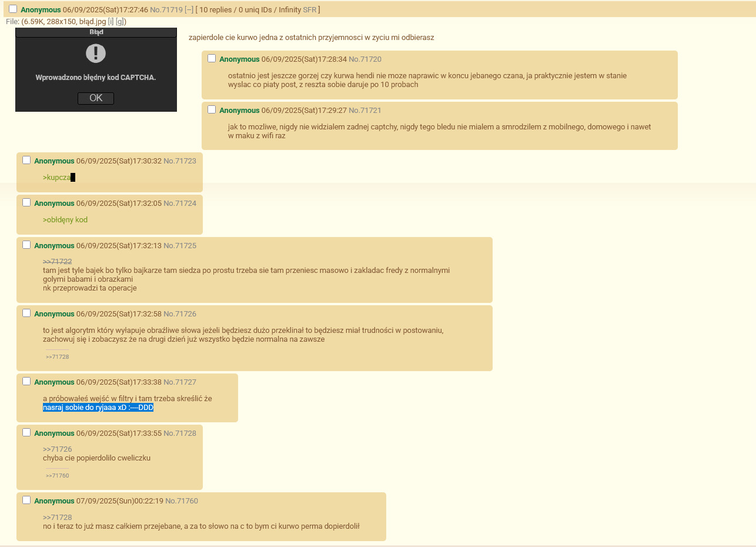Open post number No.71727

click(x=180, y=382)
